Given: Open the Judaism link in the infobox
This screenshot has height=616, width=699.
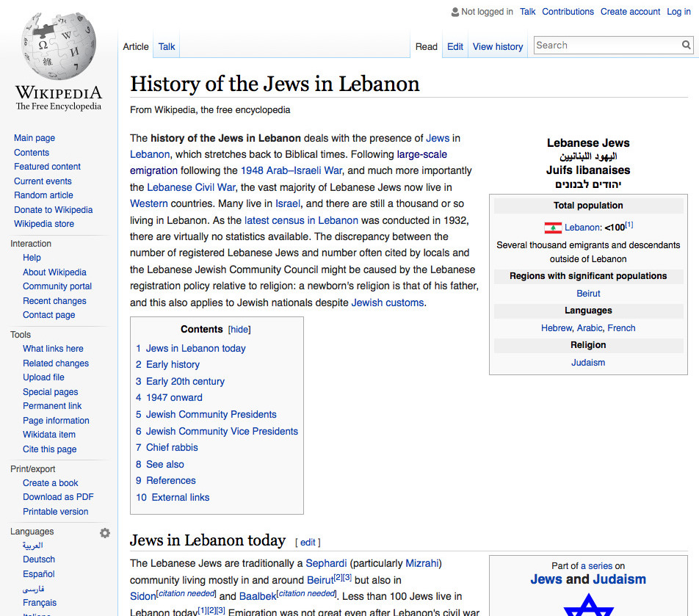Looking at the screenshot, I should (x=587, y=362).
